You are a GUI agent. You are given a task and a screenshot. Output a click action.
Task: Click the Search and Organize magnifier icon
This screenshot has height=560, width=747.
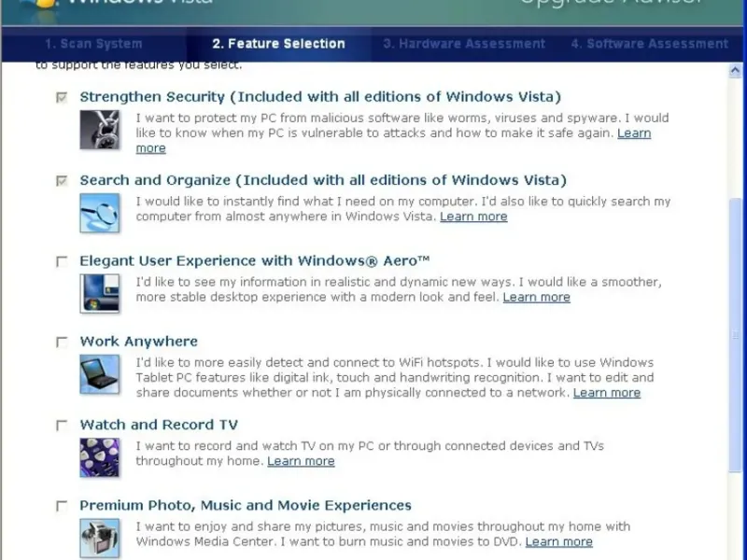(100, 213)
